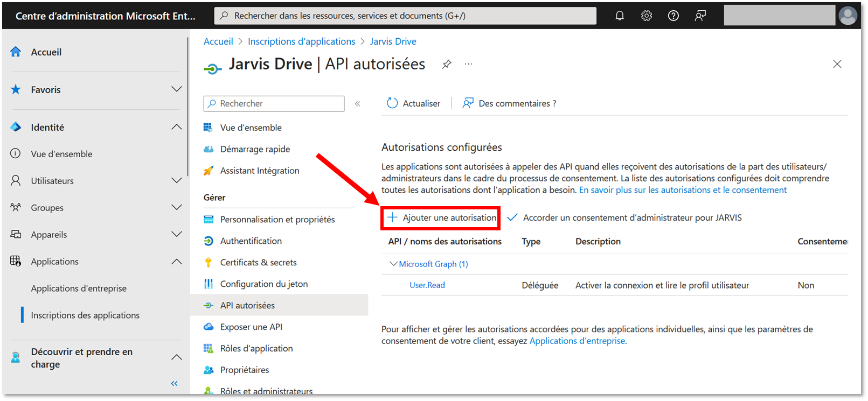Screen dimensions: 868x401
Task: Open En savoir plus sur les autorisations link
Action: pos(683,190)
